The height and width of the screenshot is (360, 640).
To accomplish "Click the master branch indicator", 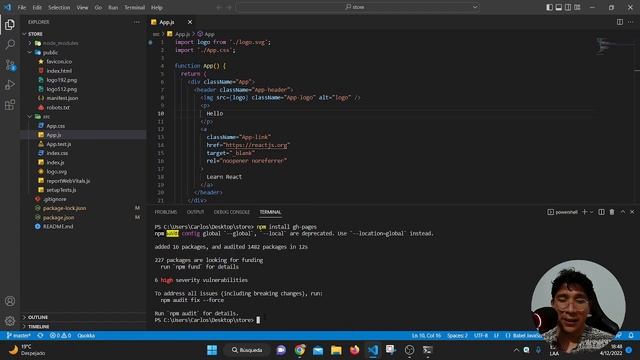I will (19, 336).
